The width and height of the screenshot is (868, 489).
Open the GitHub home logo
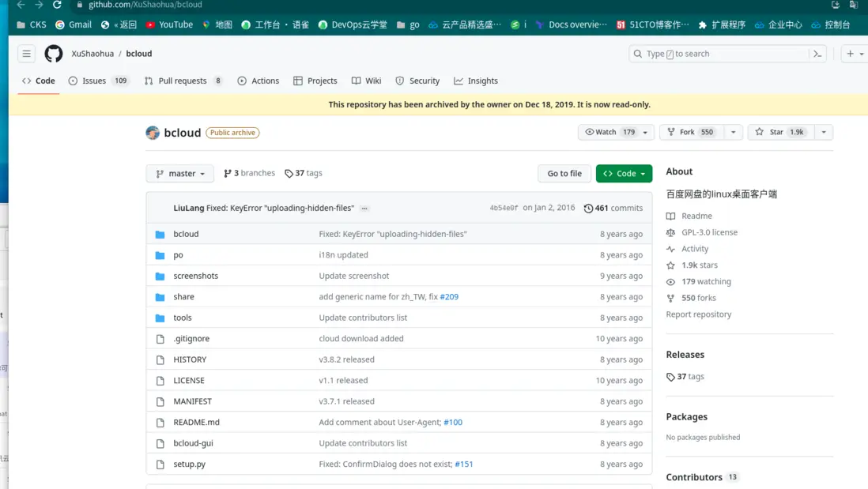(x=54, y=54)
